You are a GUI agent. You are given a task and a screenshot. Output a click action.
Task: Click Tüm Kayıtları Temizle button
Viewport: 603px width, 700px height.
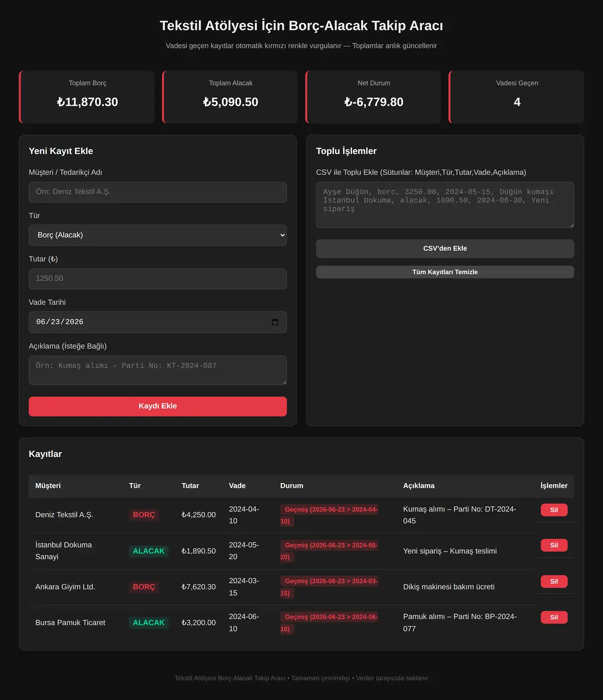click(445, 272)
